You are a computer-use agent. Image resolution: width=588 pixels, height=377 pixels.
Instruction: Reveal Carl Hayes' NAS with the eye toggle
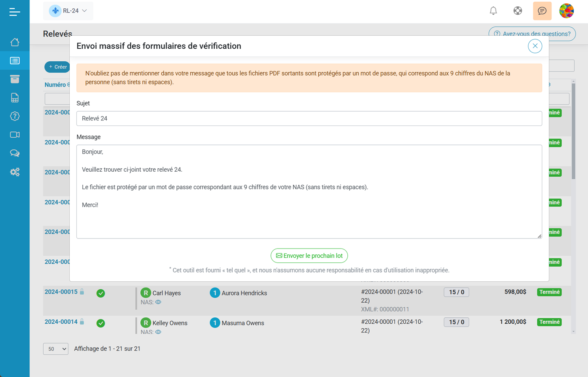coord(158,301)
